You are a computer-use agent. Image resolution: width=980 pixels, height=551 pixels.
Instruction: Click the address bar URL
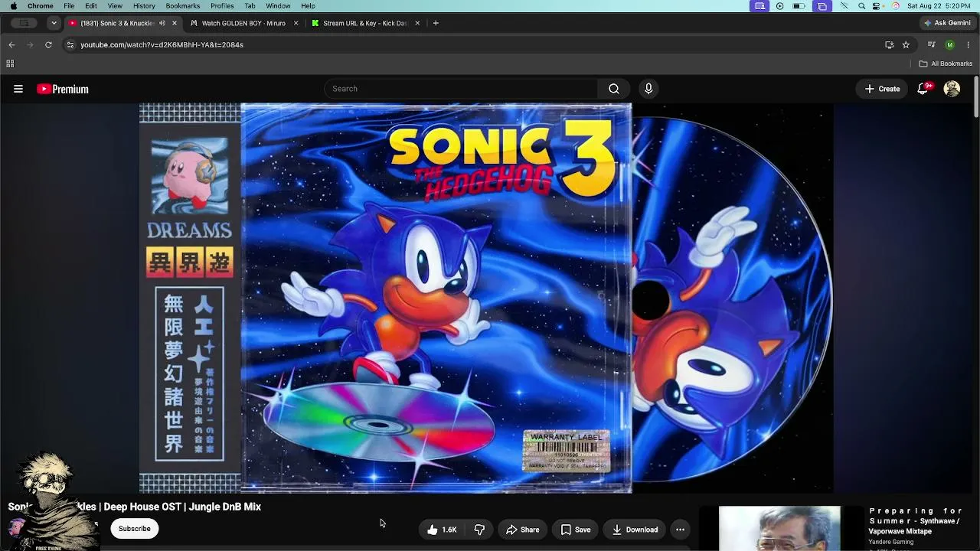click(x=162, y=44)
